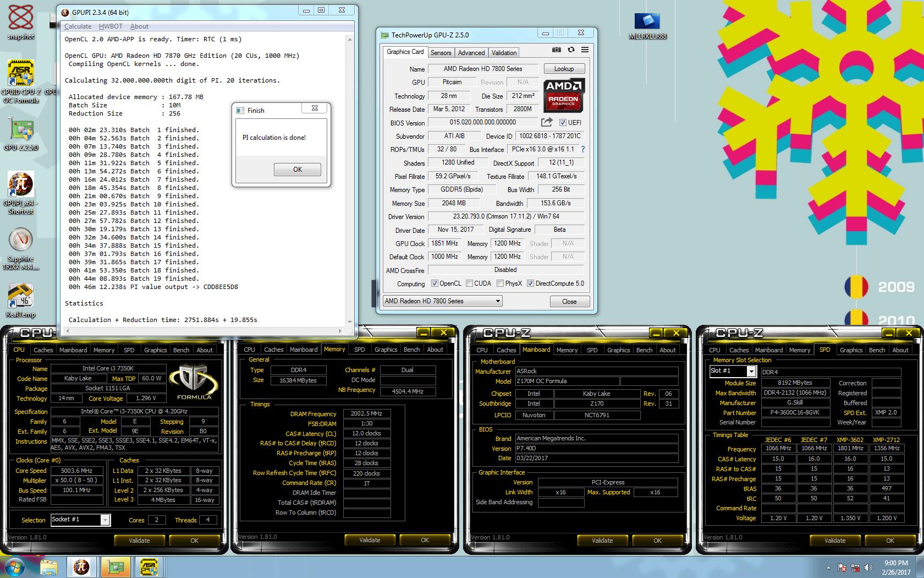Screen dimensions: 924x578
Task: Click GPUPI horizontal scrollbar left arrow
Action: [x=68, y=331]
